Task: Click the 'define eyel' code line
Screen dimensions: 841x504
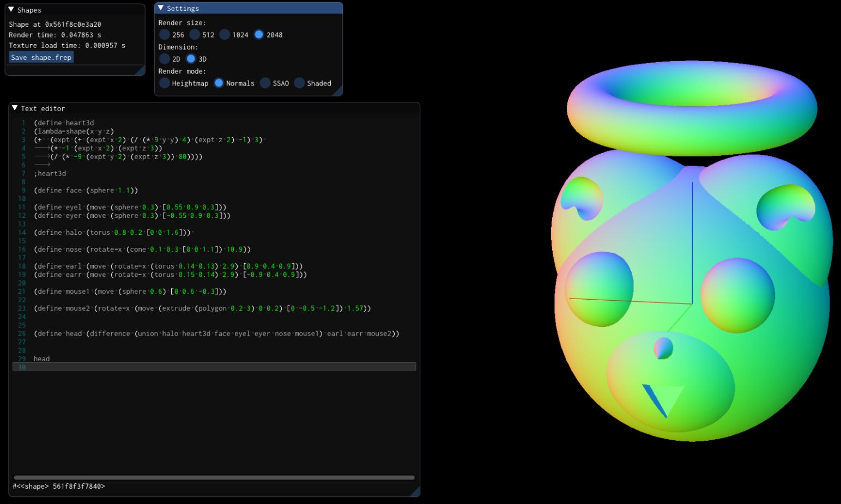Action: (130, 207)
